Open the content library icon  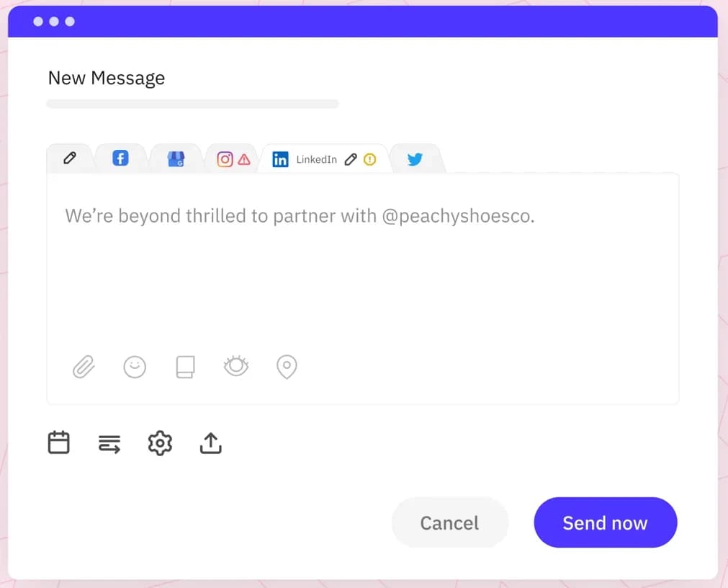point(185,367)
